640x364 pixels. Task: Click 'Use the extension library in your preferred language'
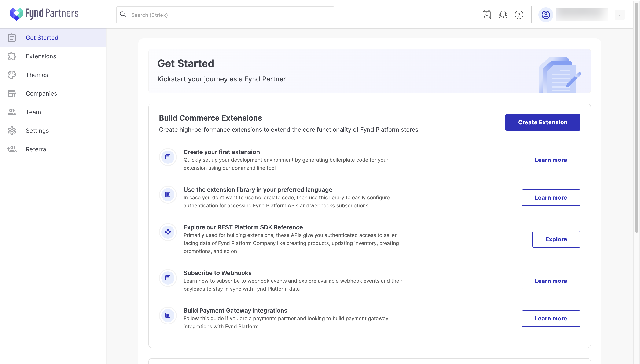(258, 189)
